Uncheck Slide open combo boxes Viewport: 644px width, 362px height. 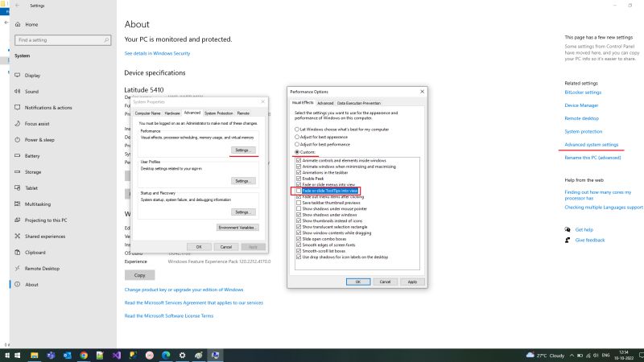point(299,239)
